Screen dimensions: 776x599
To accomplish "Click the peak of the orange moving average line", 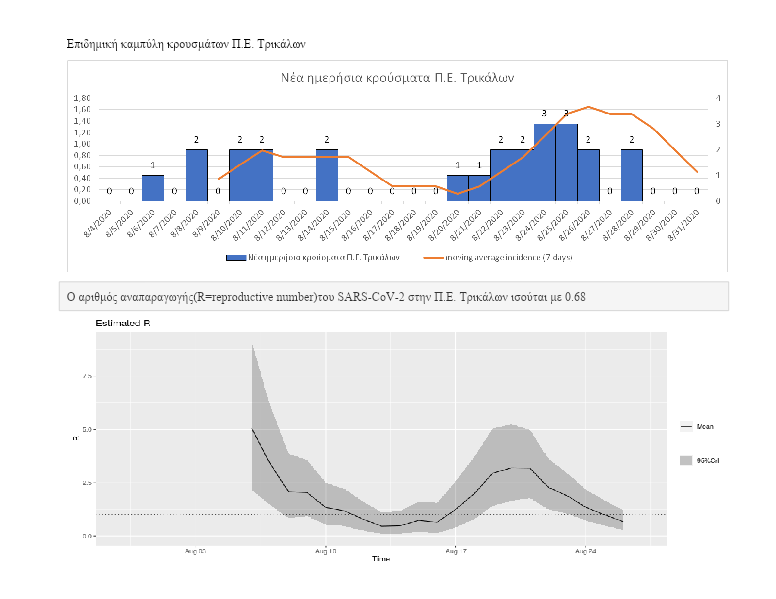I will click(589, 107).
